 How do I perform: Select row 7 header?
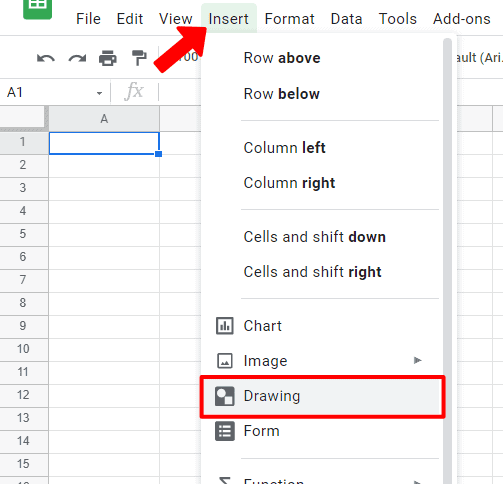point(23,280)
